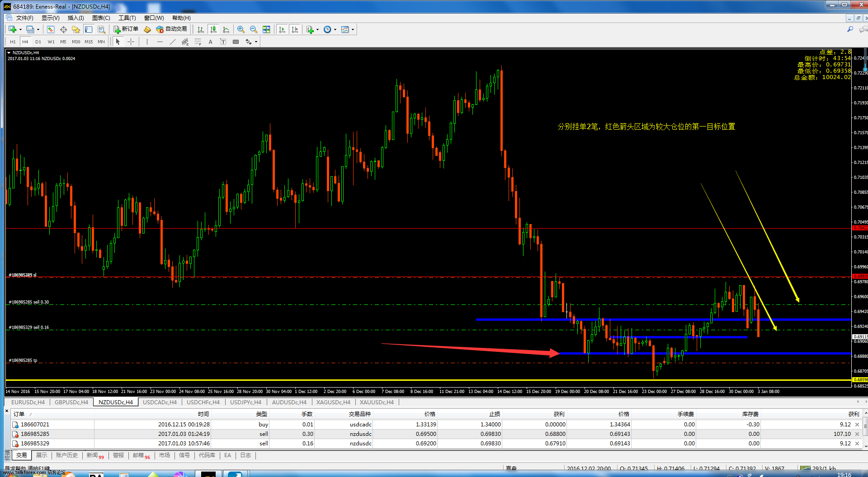Viewport: 868px width, 477px height.
Task: Switch to the XAUUSDc,H4 chart tab
Action: 377,402
